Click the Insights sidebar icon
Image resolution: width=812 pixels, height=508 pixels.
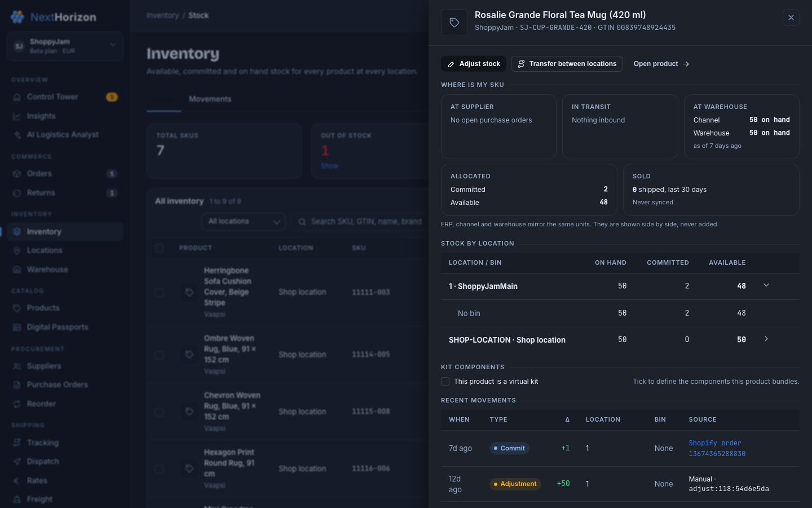17,116
